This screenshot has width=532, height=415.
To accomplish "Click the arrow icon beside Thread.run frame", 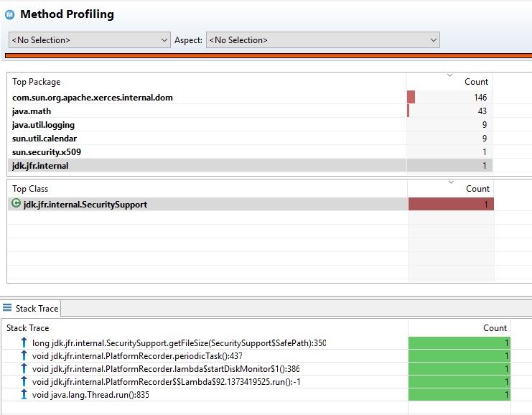I will [x=24, y=395].
